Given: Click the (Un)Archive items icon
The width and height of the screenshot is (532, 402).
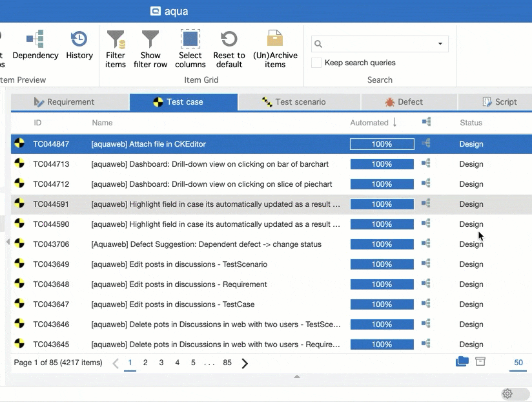Looking at the screenshot, I should click(275, 40).
